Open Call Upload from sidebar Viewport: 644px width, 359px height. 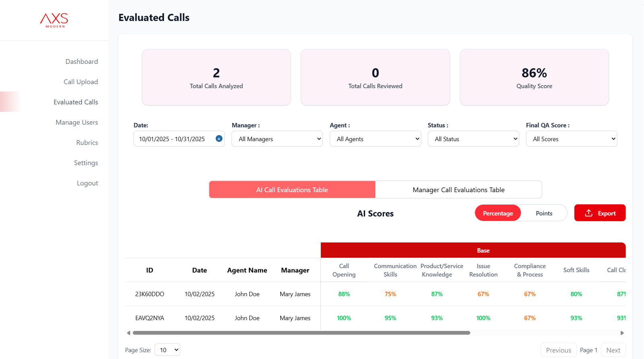[80, 82]
